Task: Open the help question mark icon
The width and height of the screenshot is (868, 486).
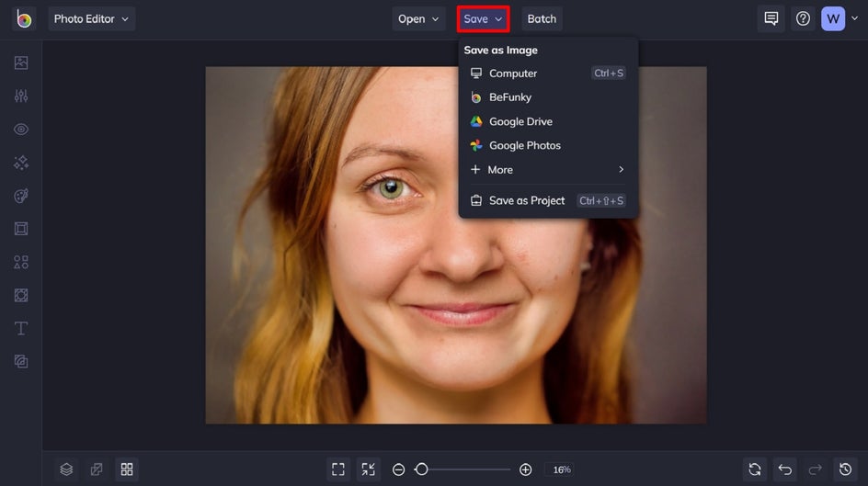Action: 803,18
